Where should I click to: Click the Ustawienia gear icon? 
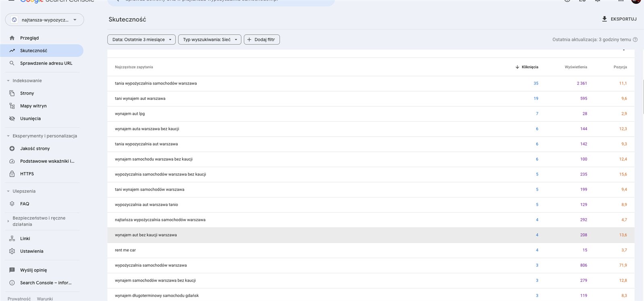(x=12, y=251)
